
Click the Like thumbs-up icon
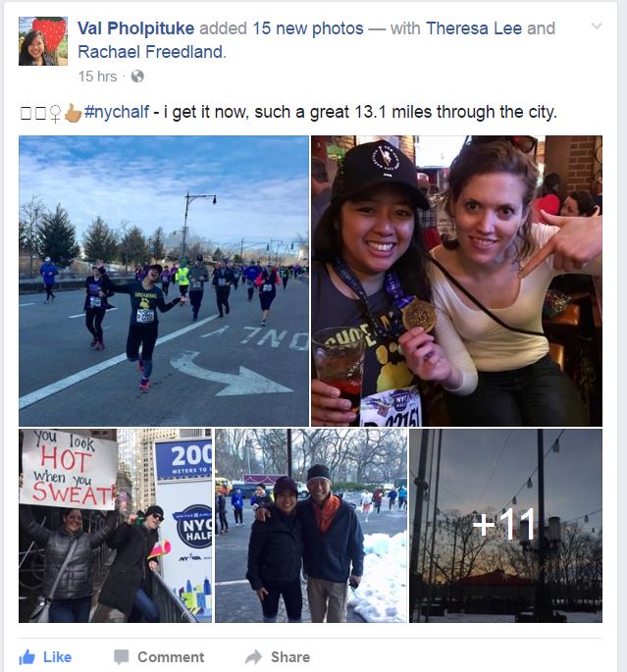click(x=27, y=656)
